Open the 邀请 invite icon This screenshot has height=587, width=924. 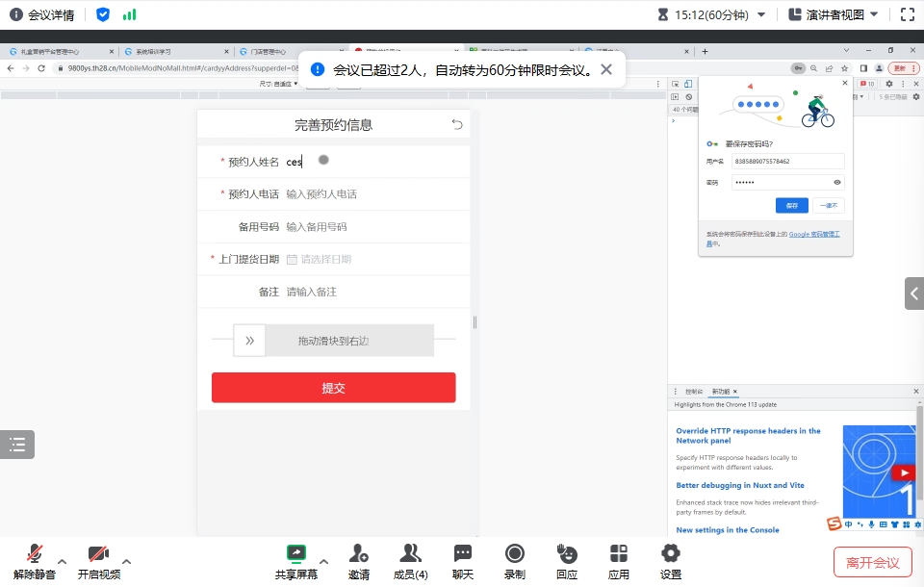tap(358, 559)
